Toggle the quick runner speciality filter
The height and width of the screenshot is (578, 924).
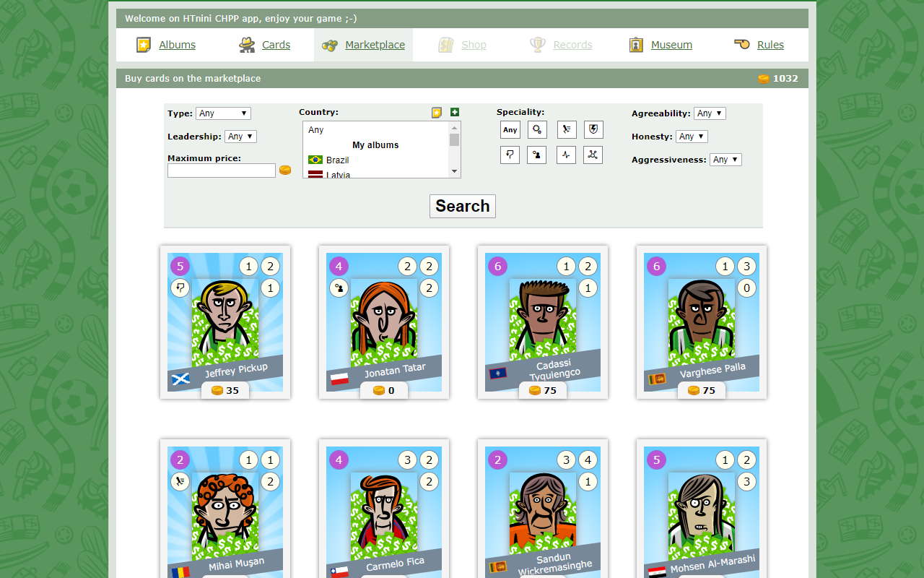[567, 130]
